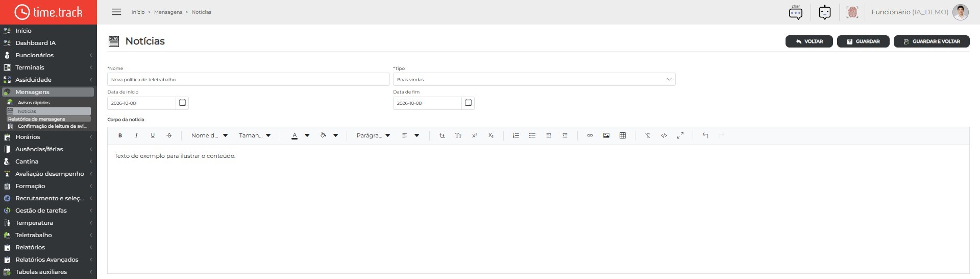Click the capitalize text (Tт) icon
This screenshot has width=980, height=279.
click(x=458, y=135)
